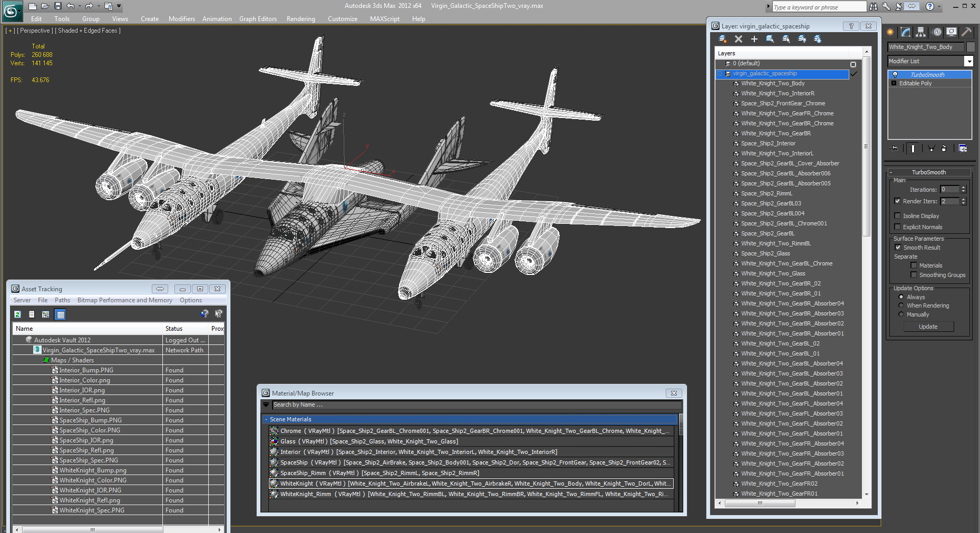980x533 pixels.
Task: Enable Isoline Display checkbox
Action: (x=898, y=216)
